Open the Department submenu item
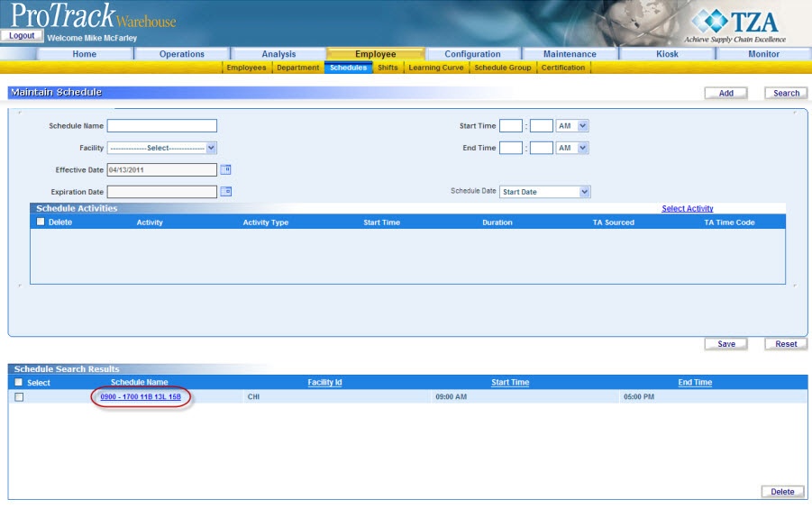This screenshot has width=812, height=508. pos(297,68)
